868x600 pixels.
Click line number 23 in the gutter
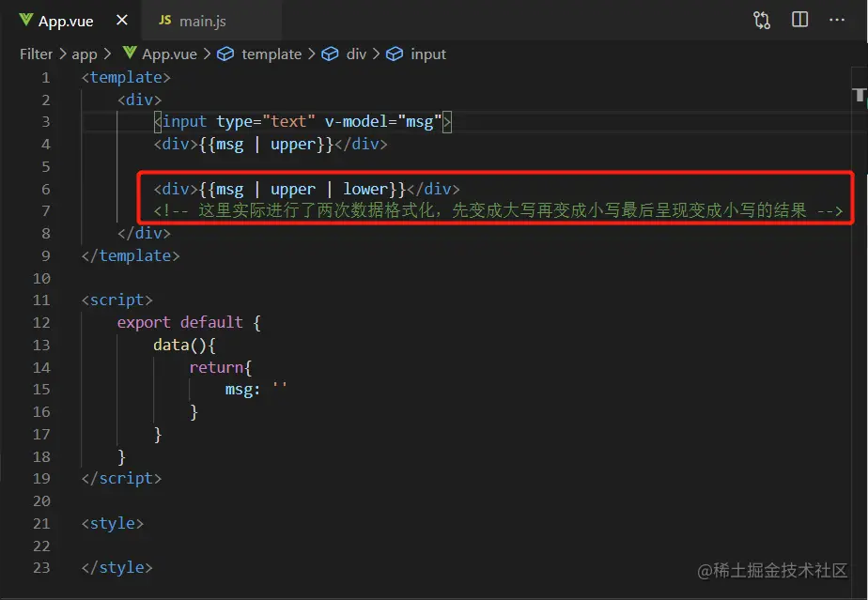[x=41, y=568]
